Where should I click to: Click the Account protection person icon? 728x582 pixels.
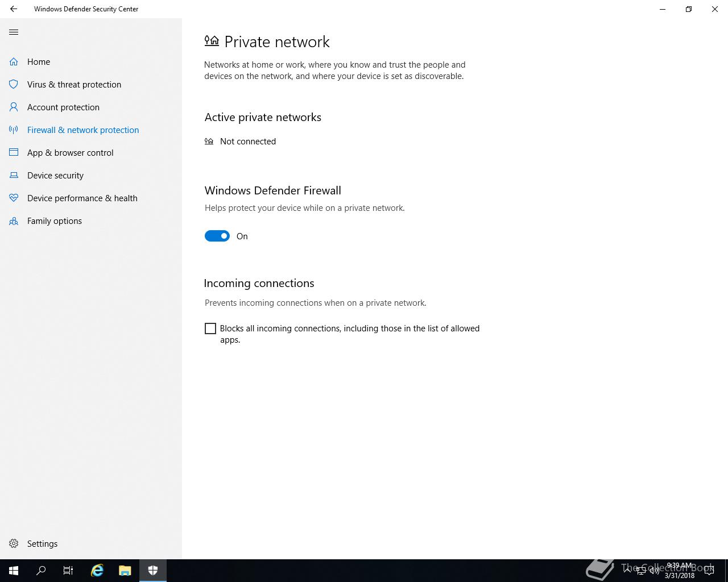(14, 107)
